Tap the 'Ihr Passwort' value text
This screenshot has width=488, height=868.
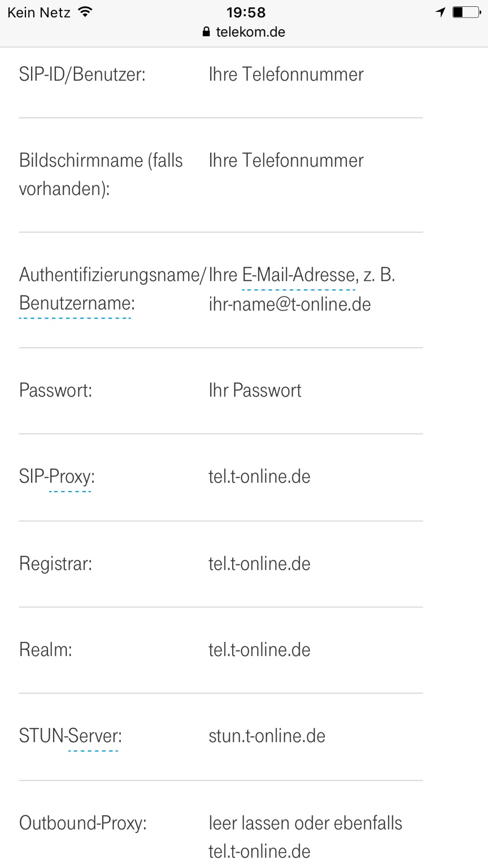(x=255, y=390)
